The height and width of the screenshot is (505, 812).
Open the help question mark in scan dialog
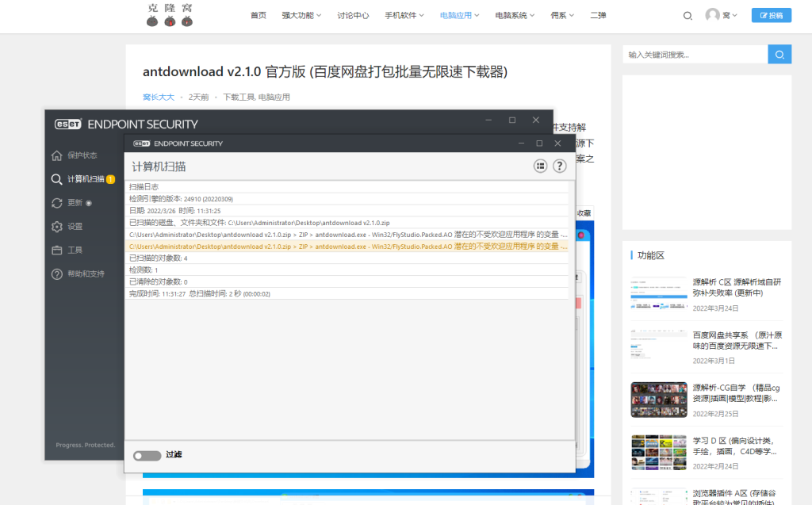click(x=559, y=166)
